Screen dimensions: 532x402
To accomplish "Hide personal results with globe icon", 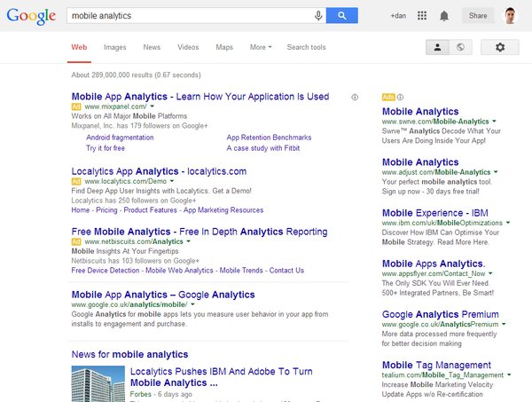I will coord(460,47).
